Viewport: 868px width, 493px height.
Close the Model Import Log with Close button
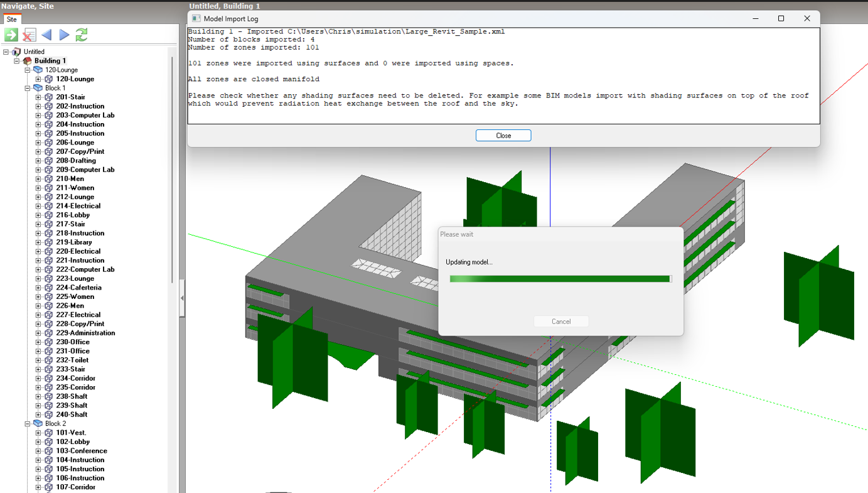point(503,136)
